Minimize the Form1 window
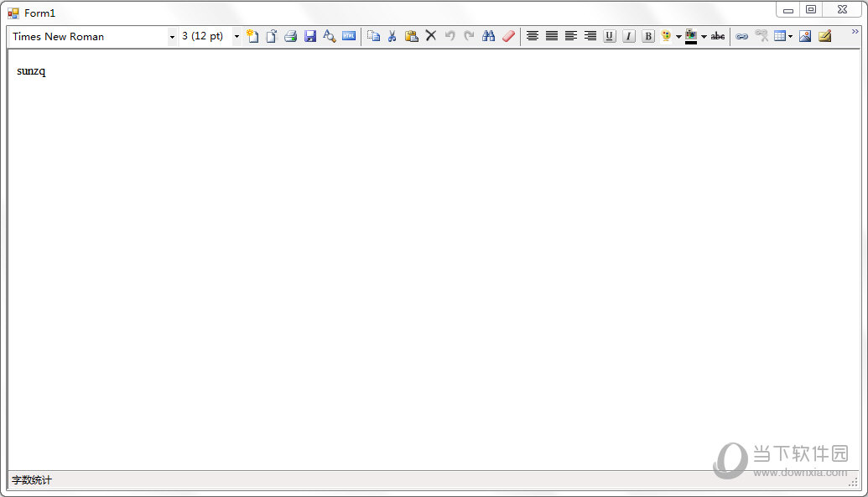Image resolution: width=868 pixels, height=497 pixels. tap(788, 10)
